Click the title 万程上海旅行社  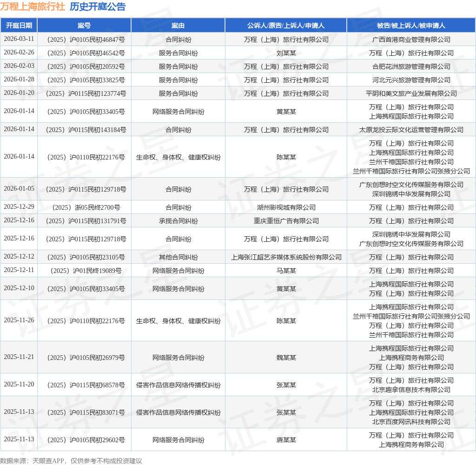33,7
